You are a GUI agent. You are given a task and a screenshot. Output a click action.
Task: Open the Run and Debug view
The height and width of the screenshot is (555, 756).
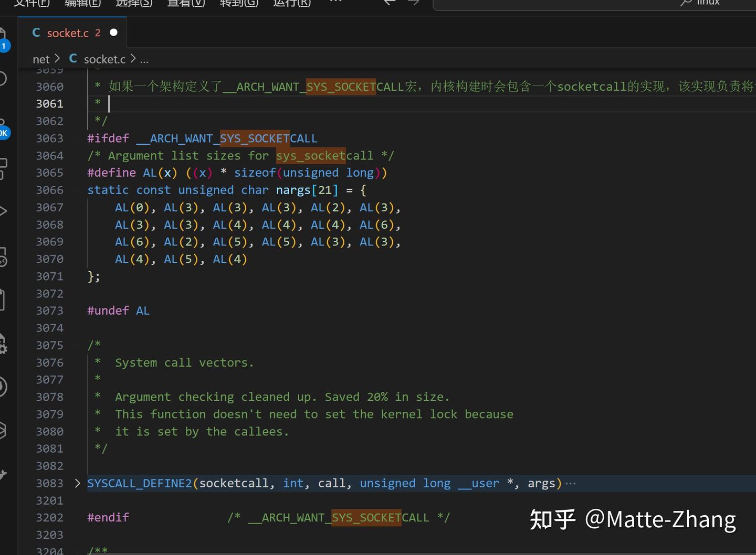(x=4, y=210)
